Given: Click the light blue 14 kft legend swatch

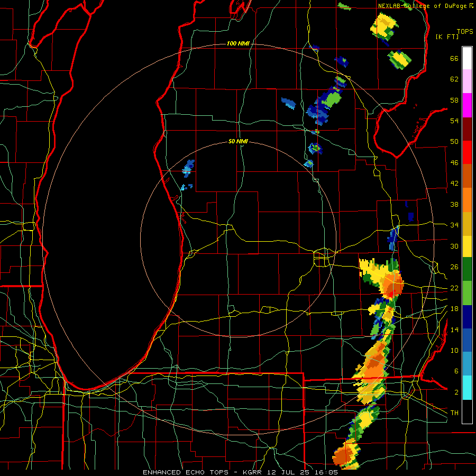Looking at the screenshot, I should pyautogui.click(x=467, y=364).
